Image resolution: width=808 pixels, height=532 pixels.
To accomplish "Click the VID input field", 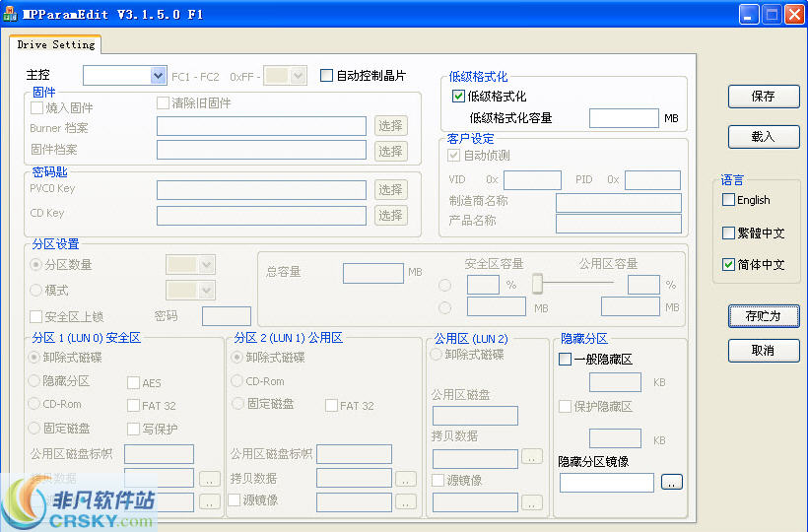I will point(532,179).
